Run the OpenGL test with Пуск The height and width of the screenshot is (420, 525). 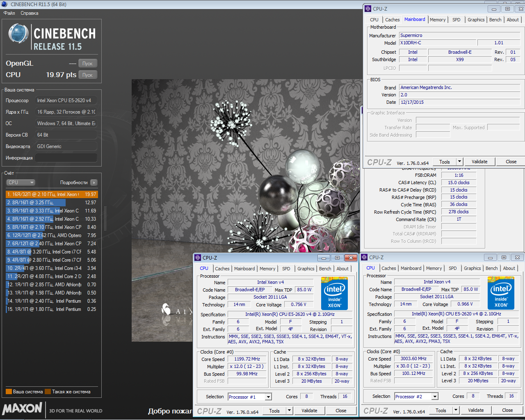pyautogui.click(x=87, y=64)
